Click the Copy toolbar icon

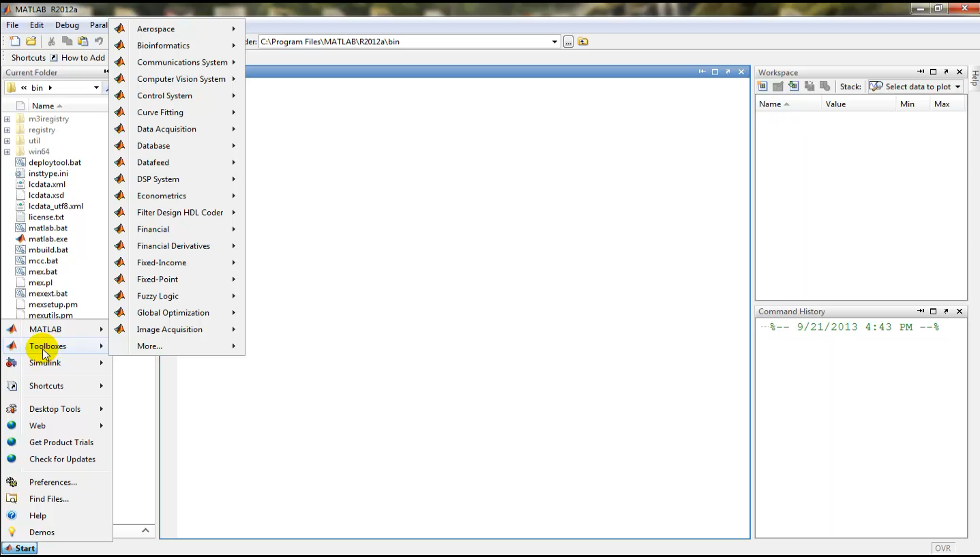pyautogui.click(x=67, y=42)
